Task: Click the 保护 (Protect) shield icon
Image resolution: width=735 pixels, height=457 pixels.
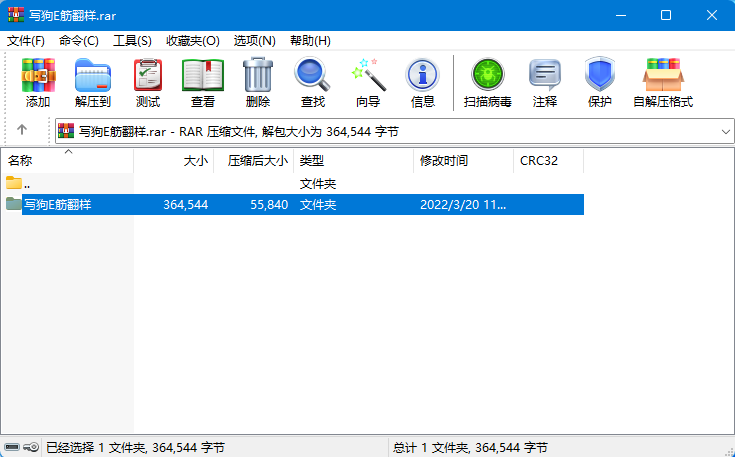Action: (x=600, y=75)
